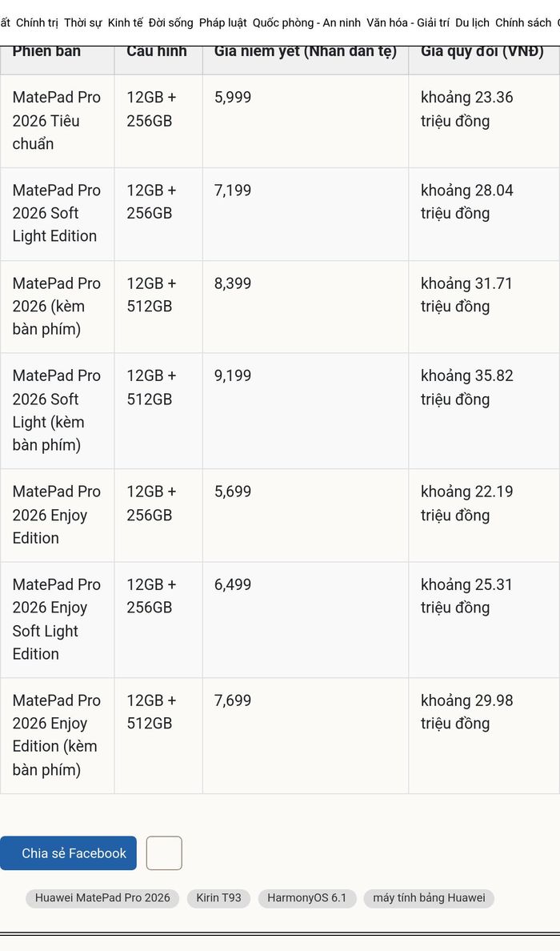Open the Kirin T93 tag
The height and width of the screenshot is (951, 560).
coord(218,897)
